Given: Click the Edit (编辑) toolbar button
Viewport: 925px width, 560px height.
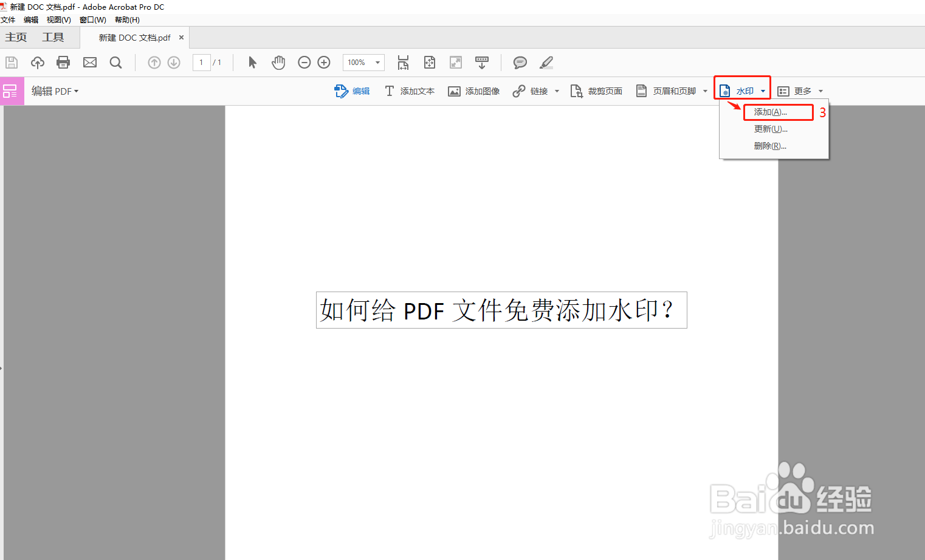Looking at the screenshot, I should point(352,91).
